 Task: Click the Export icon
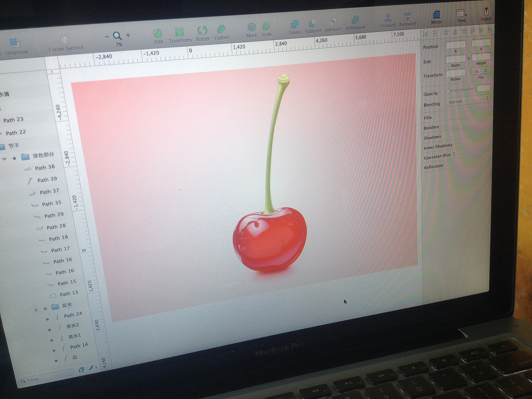coord(486,12)
